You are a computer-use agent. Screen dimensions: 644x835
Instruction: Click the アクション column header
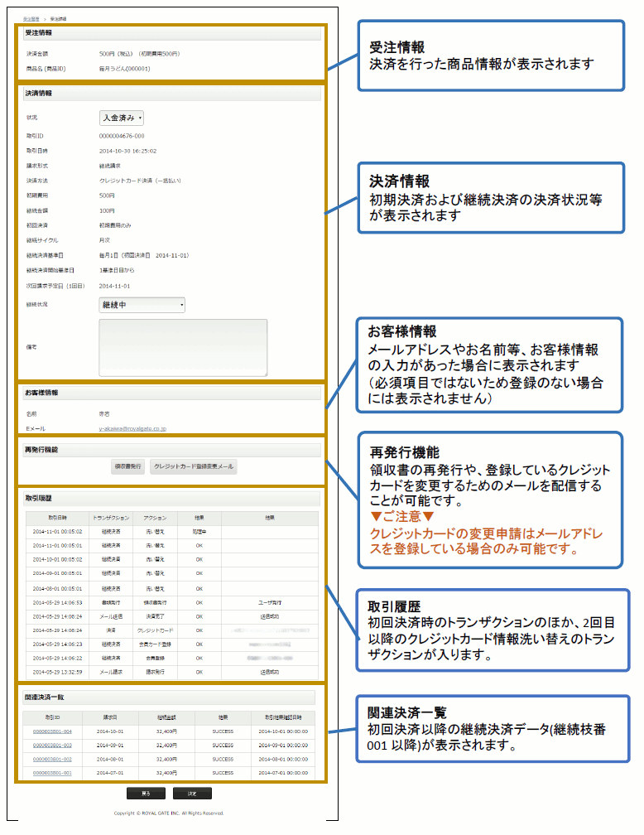[x=155, y=518]
